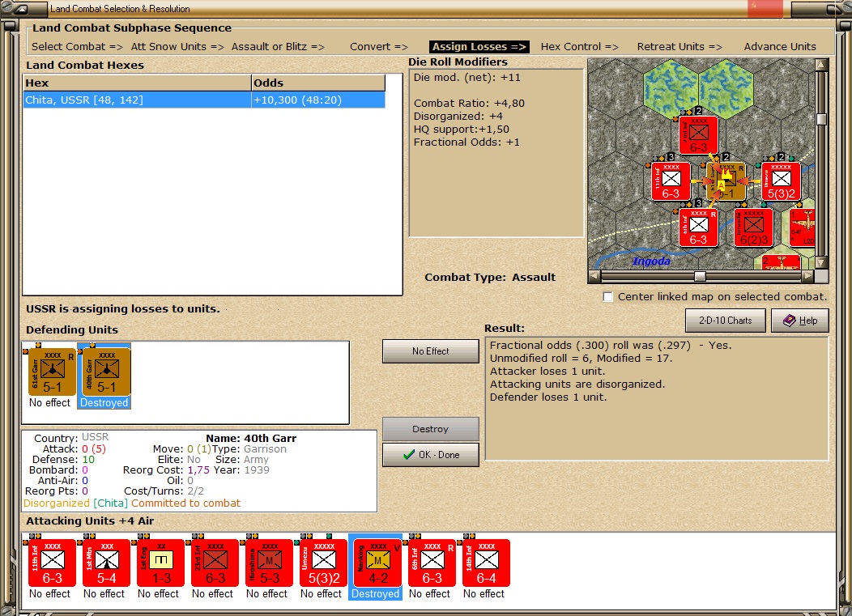
Task: Select the Chita, USSR combat hex row
Action: [x=204, y=100]
